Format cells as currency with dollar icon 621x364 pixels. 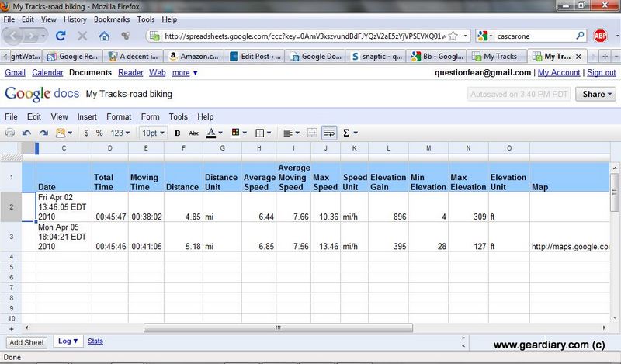(x=85, y=133)
